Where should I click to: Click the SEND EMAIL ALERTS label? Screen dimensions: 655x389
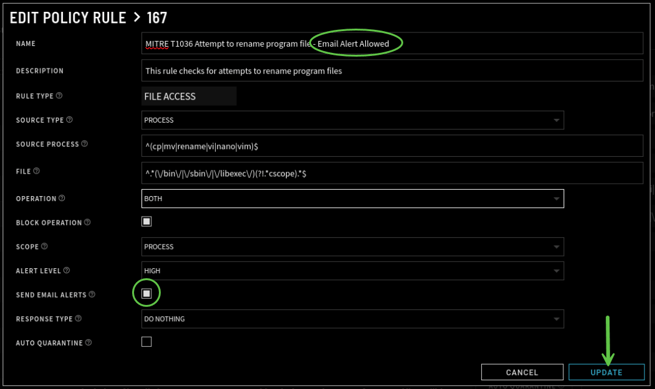coord(51,295)
